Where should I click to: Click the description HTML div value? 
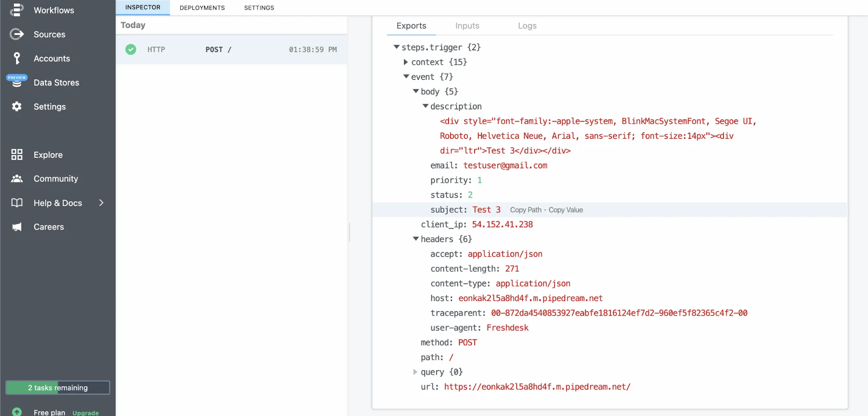coord(598,136)
